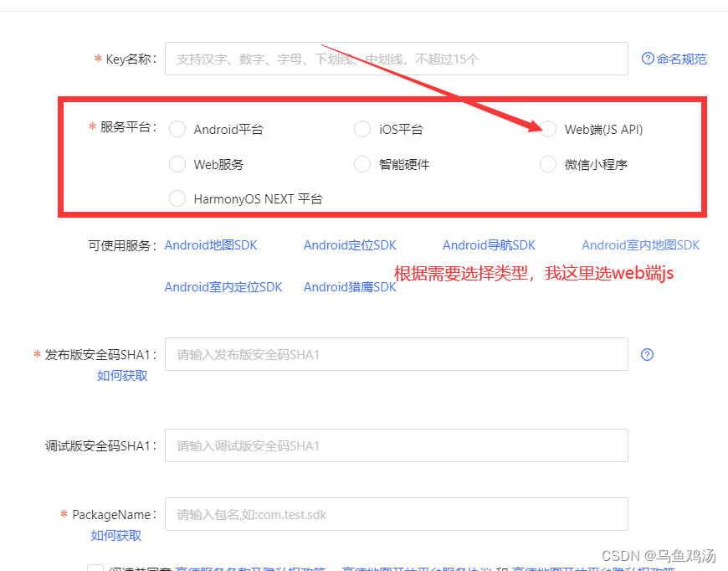Open the Android导航SDK link
The height and width of the screenshot is (571, 728).
pos(489,245)
